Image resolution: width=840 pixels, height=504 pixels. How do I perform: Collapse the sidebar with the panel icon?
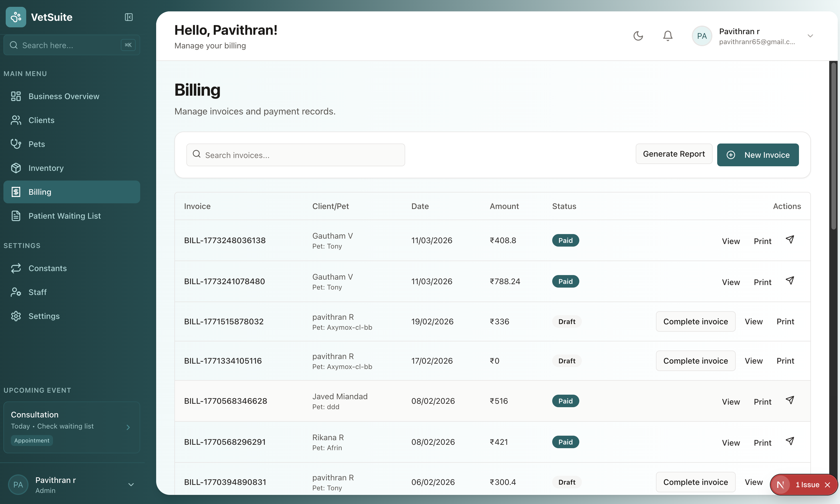tap(129, 17)
